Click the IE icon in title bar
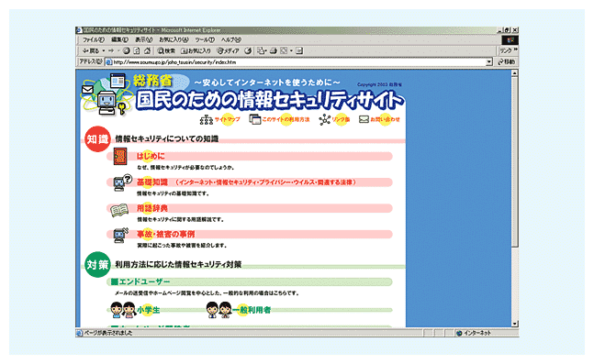594x364 pixels. [79, 30]
